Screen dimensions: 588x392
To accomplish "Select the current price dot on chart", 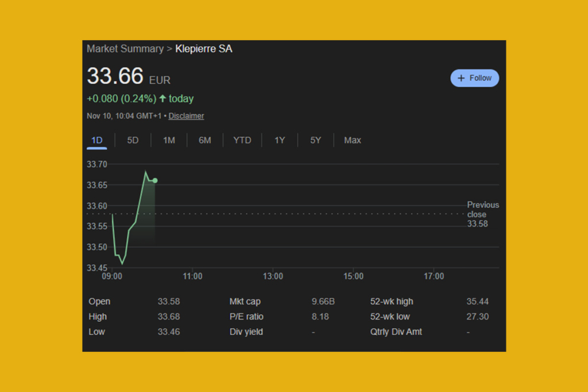I will tap(155, 181).
